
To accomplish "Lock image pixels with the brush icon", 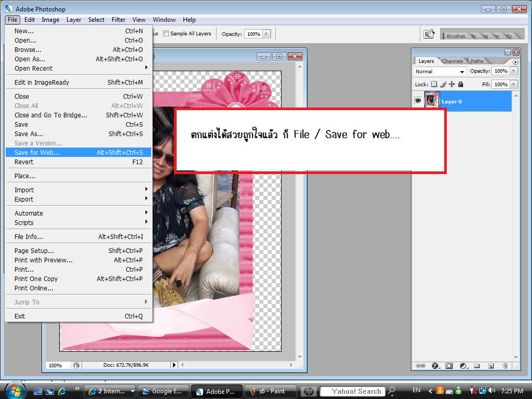I will tap(443, 84).
